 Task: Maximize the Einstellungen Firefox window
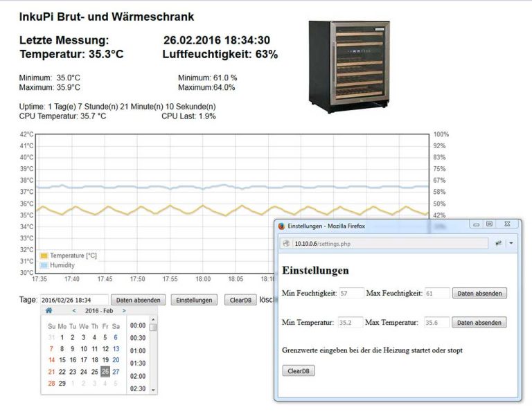coord(489,224)
